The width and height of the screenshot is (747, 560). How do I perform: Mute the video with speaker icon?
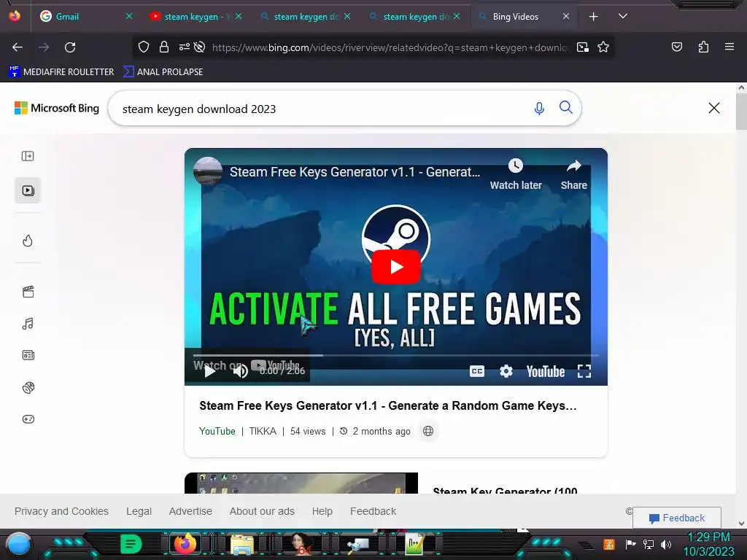click(240, 371)
